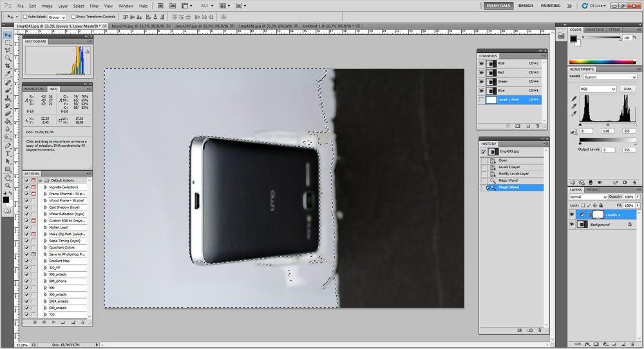Reset adjustment defaults icon in Adjustments panel
Image resolution: width=644 pixels, height=349 pixels.
[625, 182]
